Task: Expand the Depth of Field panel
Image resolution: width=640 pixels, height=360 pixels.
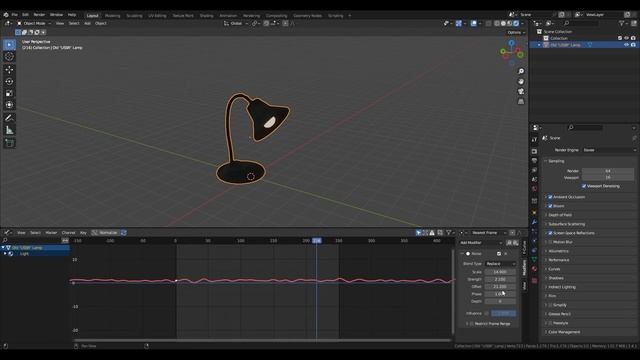Action: [x=560, y=215]
